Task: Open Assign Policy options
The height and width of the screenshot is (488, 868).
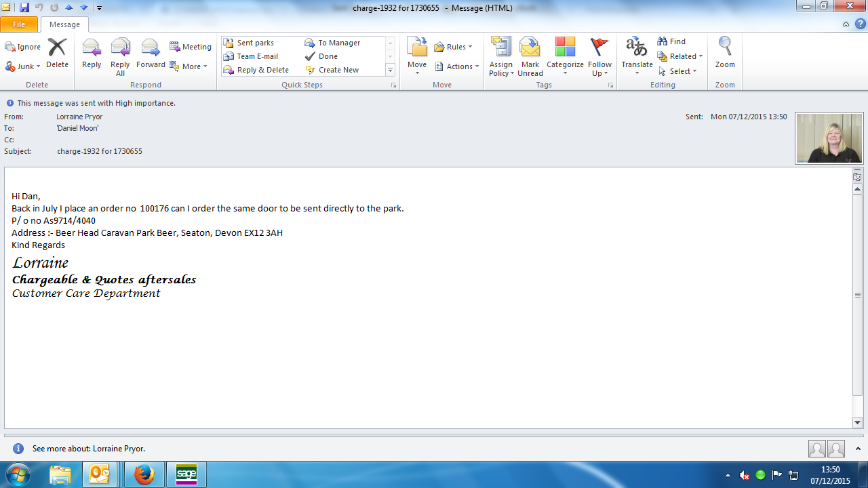Action: click(x=501, y=57)
